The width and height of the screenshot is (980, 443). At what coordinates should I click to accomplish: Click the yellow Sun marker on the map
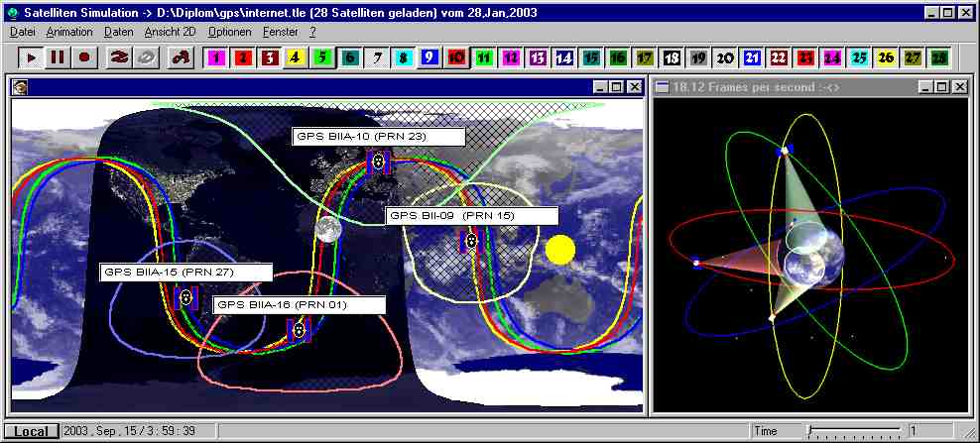559,250
